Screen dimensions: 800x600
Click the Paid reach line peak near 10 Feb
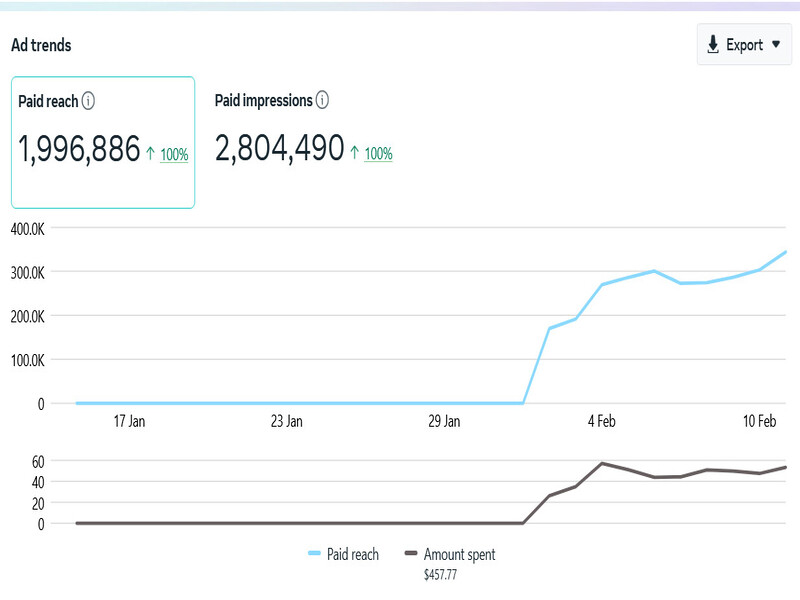(785, 252)
